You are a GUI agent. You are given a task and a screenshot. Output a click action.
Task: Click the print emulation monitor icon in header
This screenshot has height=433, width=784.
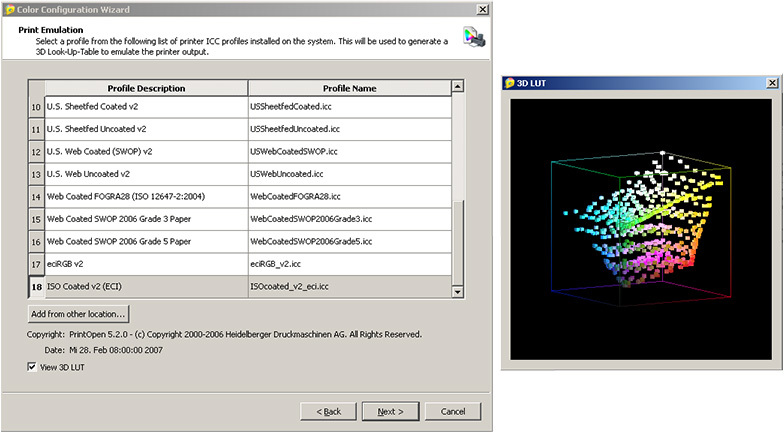(x=474, y=38)
